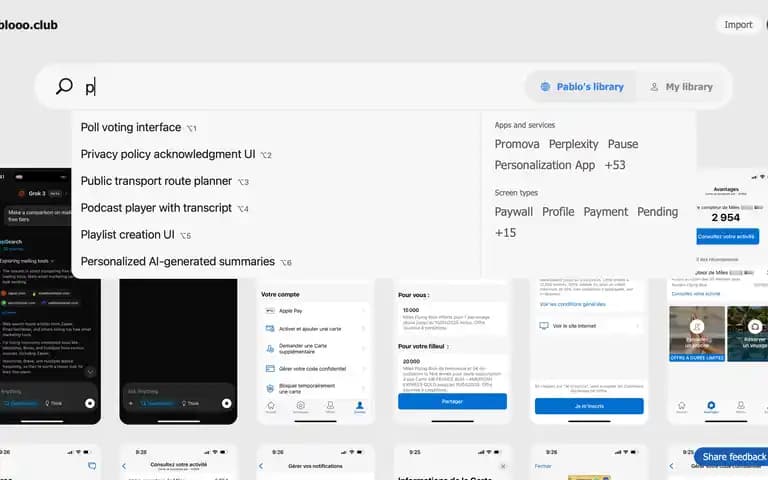Open the 'Offre à durée limitée' photo thumbnail

[697, 334]
